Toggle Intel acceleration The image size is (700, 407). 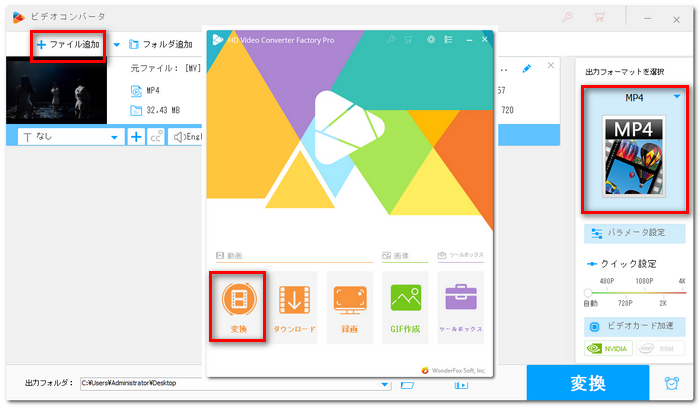point(660,348)
